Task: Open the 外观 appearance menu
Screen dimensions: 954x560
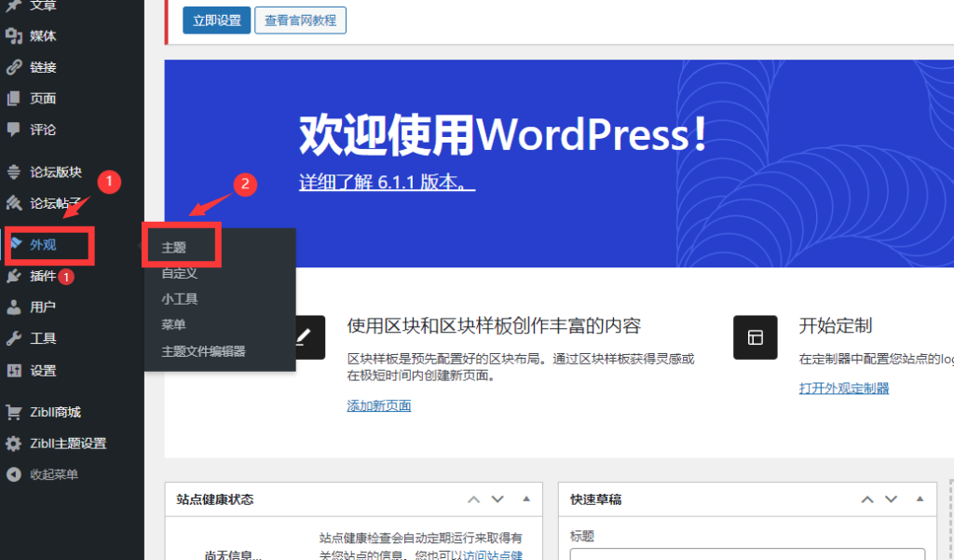Action: click(43, 245)
